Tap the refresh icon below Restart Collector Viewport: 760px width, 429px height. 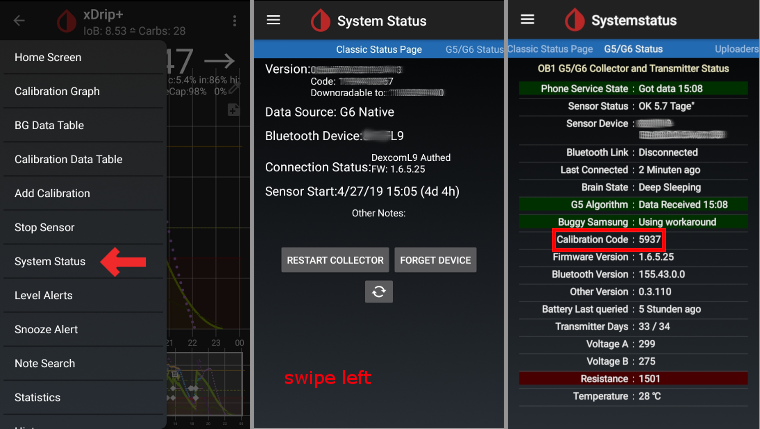click(x=379, y=291)
